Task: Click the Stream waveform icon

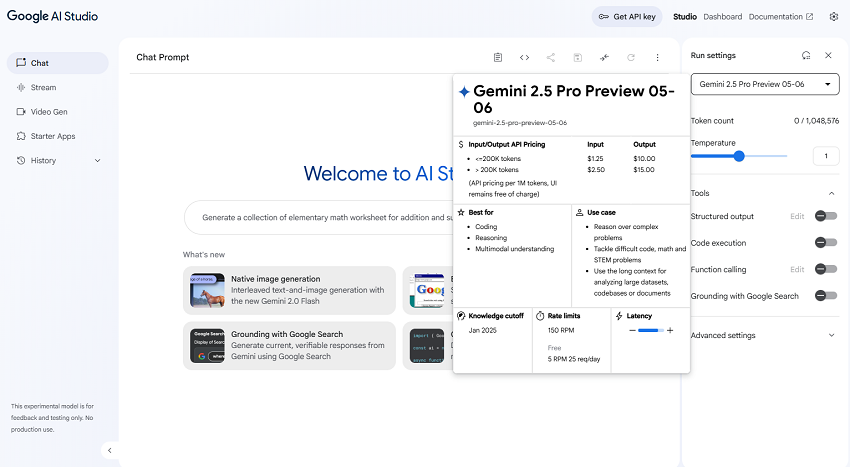Action: pos(21,87)
